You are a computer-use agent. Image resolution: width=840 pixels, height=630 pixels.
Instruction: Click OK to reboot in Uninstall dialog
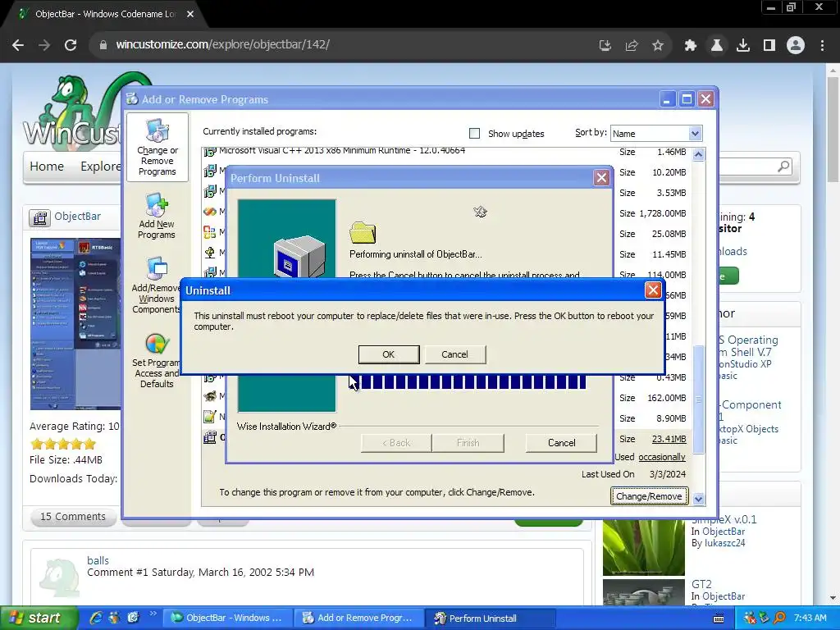388,354
